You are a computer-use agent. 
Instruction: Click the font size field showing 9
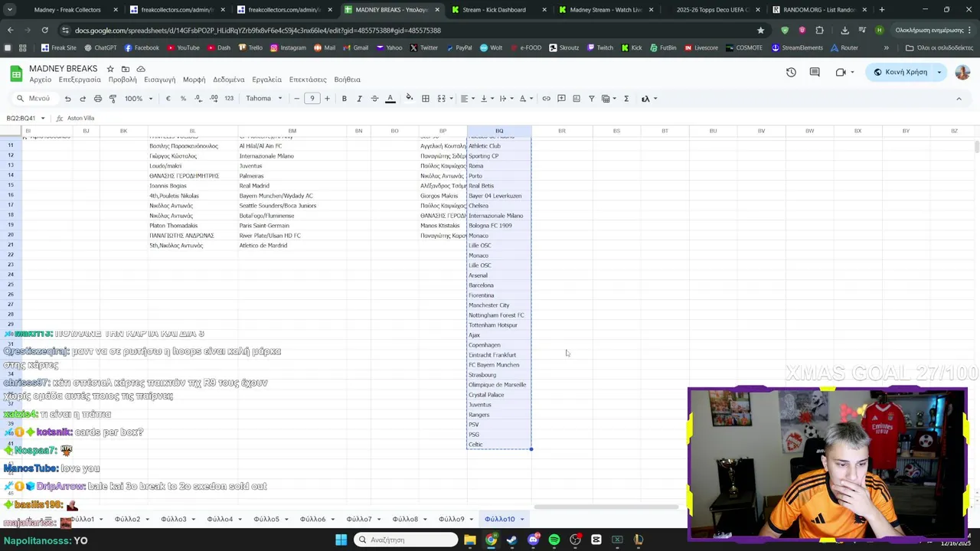[x=312, y=99]
